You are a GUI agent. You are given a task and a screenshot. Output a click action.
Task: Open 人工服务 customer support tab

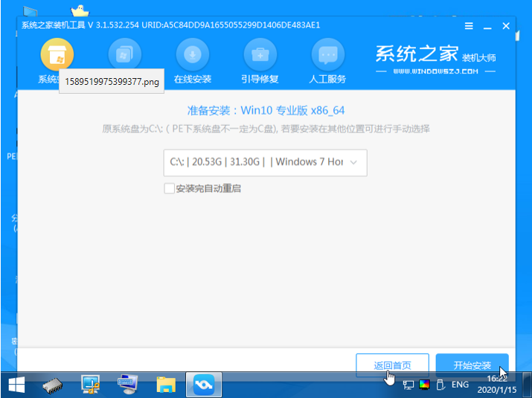[x=327, y=62]
